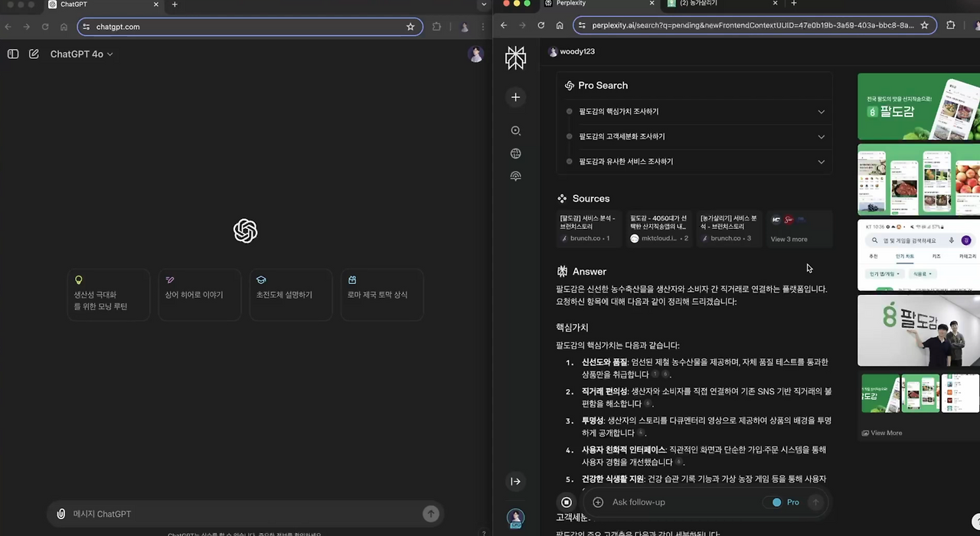Open the extensions puzzle icon in the ChatGPT browser window
Viewport: 980px width, 536px height.
point(436,27)
